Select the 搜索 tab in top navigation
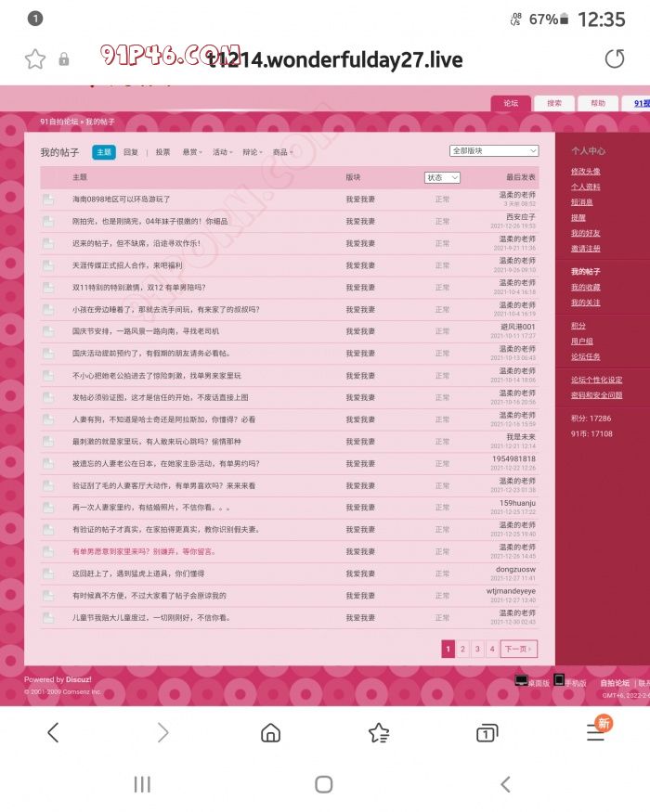The width and height of the screenshot is (650, 812). [554, 104]
